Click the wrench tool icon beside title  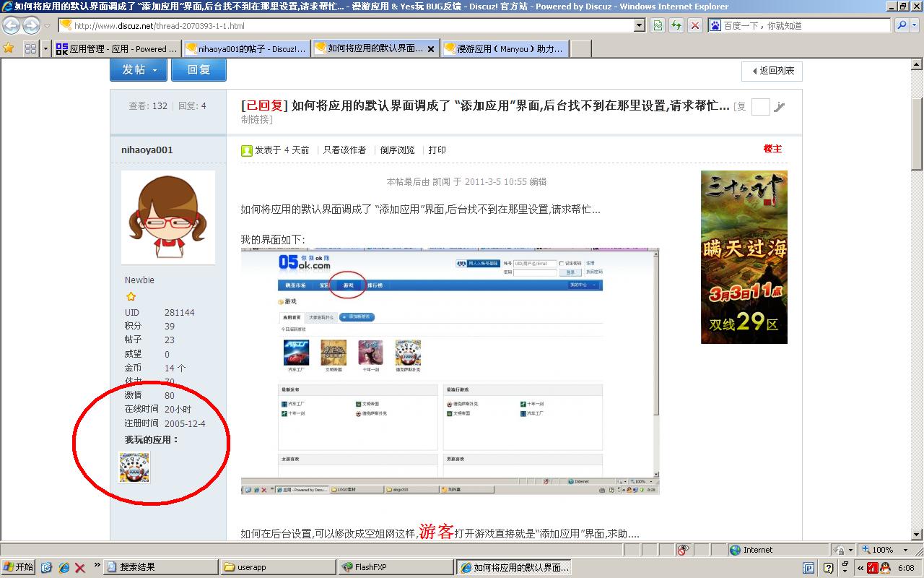pyautogui.click(x=779, y=107)
